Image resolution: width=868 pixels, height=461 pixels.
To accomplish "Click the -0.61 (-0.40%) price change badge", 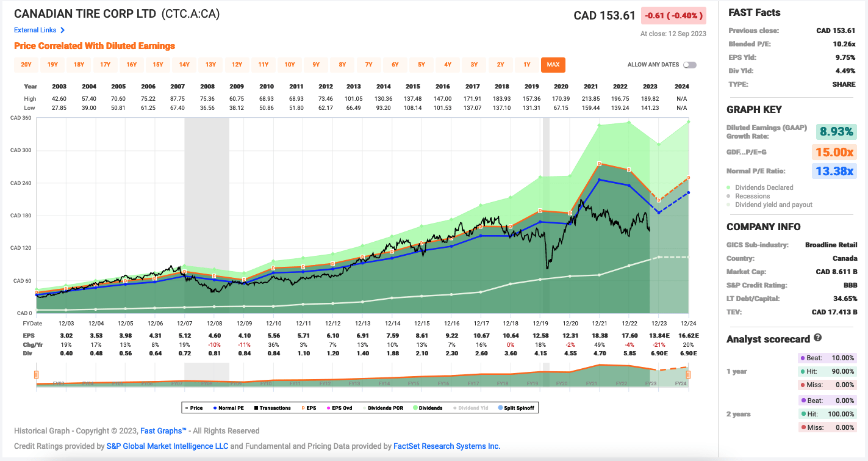I will point(674,15).
